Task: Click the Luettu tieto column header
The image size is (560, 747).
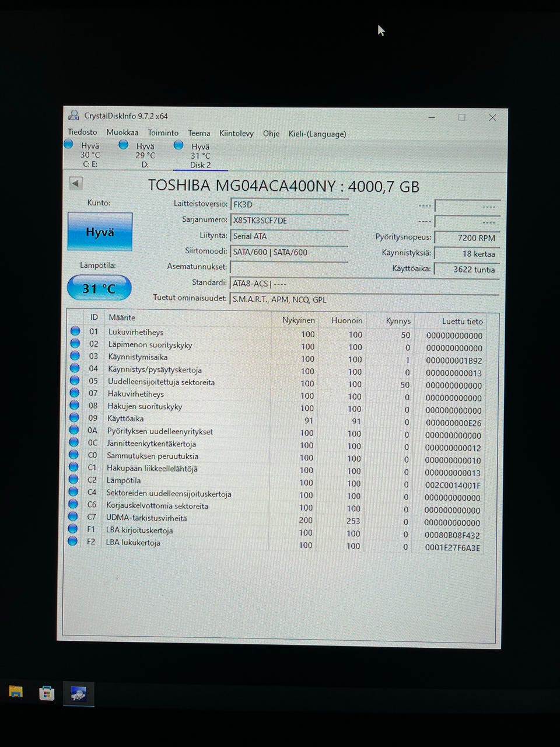Action: click(x=463, y=322)
